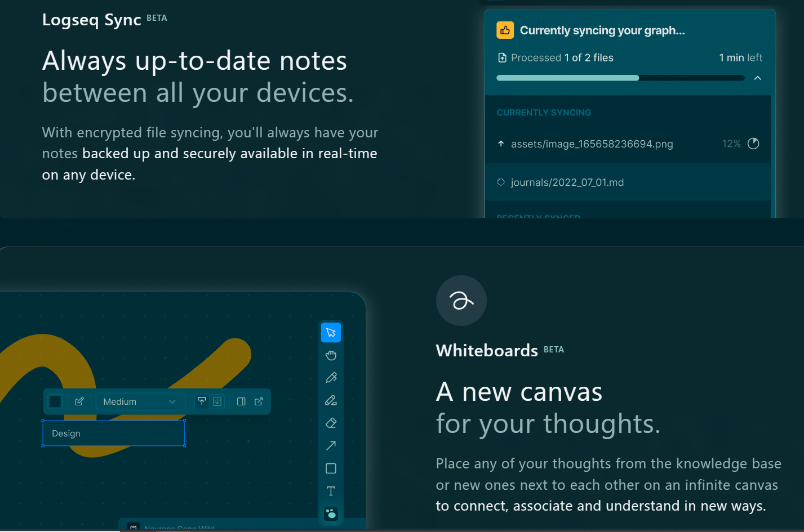Select the rectangle shape tool
The width and height of the screenshot is (804, 532).
[331, 468]
